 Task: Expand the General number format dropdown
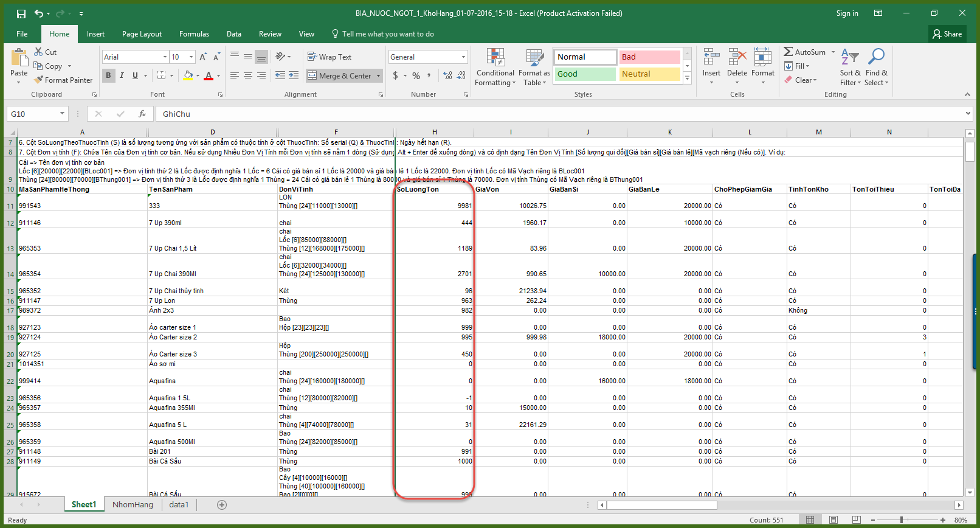463,57
